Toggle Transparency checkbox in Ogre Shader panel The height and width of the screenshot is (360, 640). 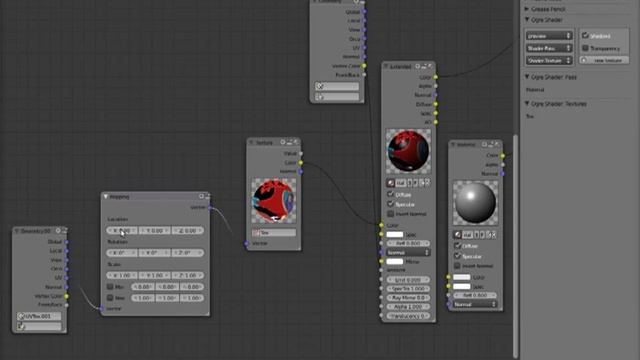pyautogui.click(x=585, y=48)
